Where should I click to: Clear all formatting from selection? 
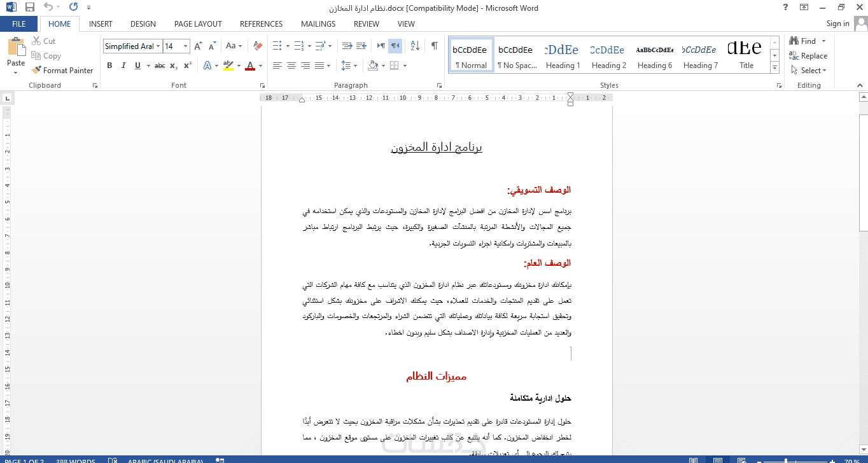[257, 46]
